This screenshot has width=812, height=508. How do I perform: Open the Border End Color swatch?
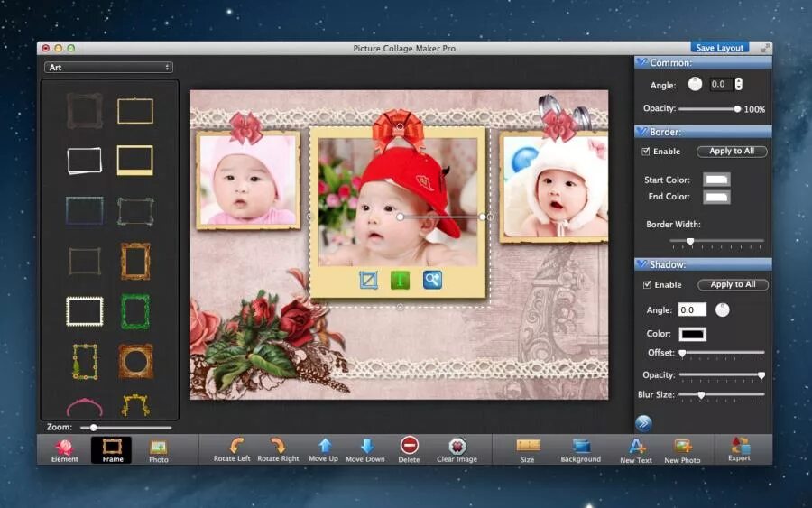click(716, 197)
